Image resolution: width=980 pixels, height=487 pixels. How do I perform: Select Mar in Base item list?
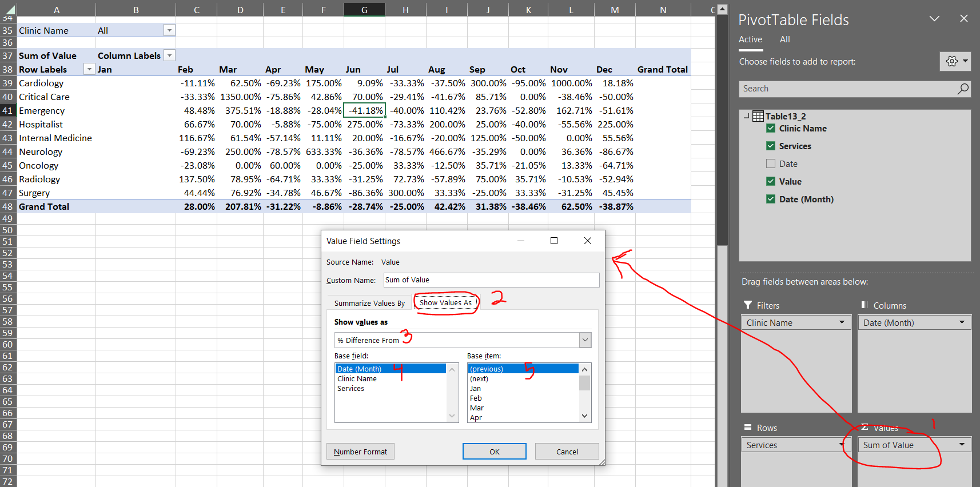coord(523,408)
